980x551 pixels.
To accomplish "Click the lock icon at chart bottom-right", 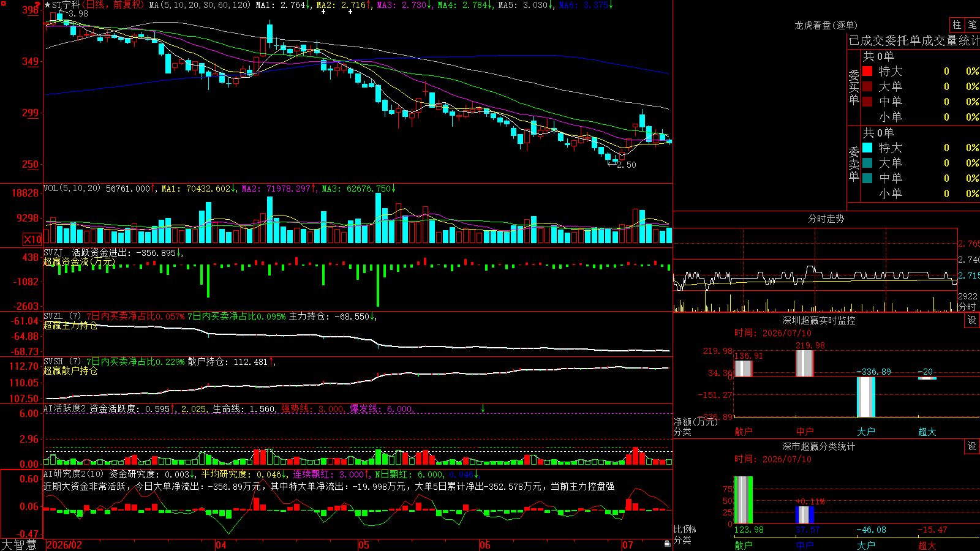I will point(668,544).
